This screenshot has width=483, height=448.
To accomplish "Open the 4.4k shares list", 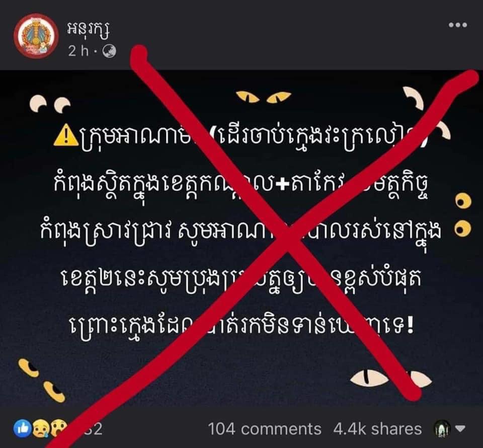I will (x=377, y=429).
